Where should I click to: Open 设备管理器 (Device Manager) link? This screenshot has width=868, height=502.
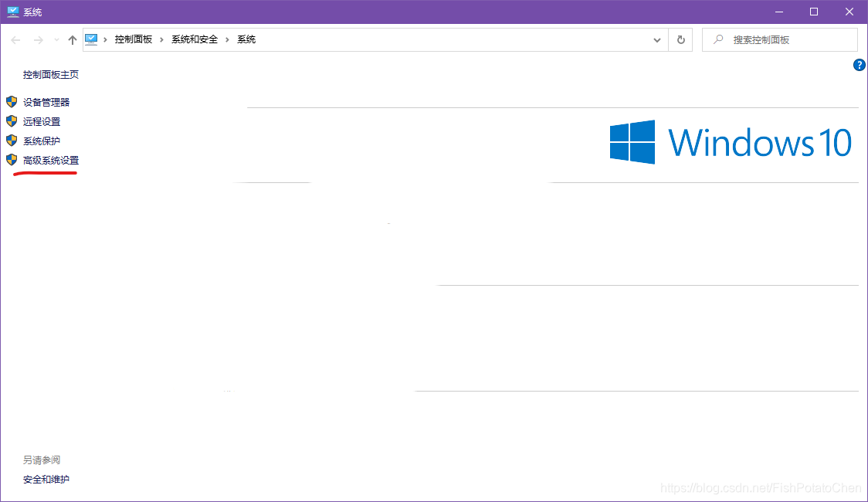click(x=46, y=103)
